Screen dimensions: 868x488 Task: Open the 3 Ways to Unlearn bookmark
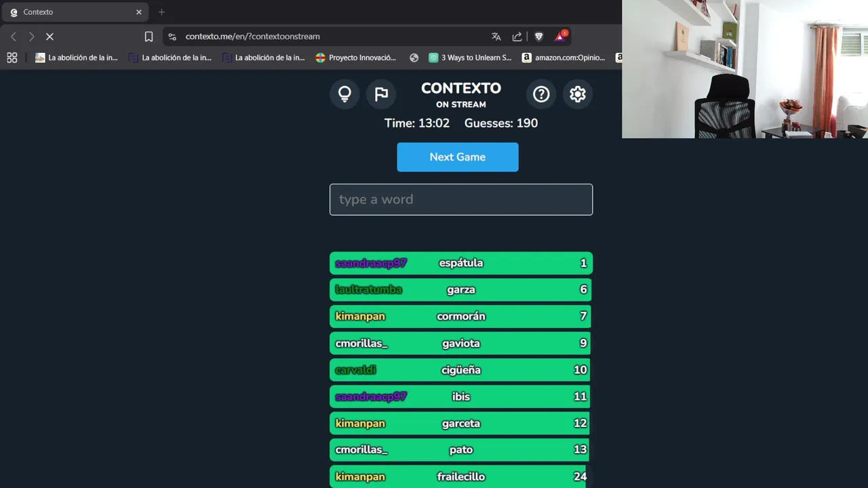pyautogui.click(x=470, y=58)
